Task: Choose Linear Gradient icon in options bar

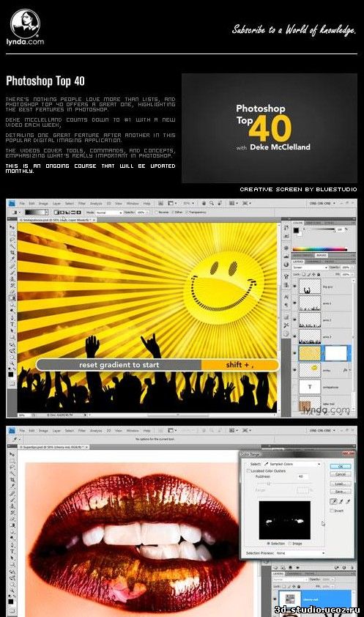Action: [56, 213]
